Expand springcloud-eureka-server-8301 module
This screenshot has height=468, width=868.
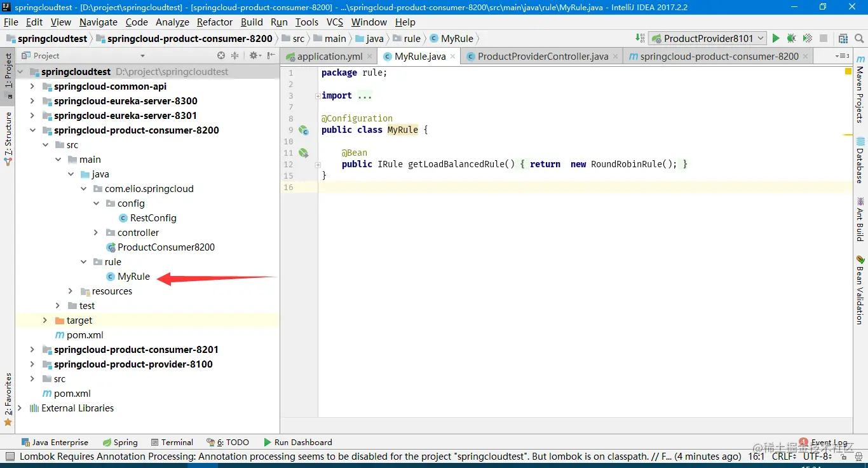32,115
